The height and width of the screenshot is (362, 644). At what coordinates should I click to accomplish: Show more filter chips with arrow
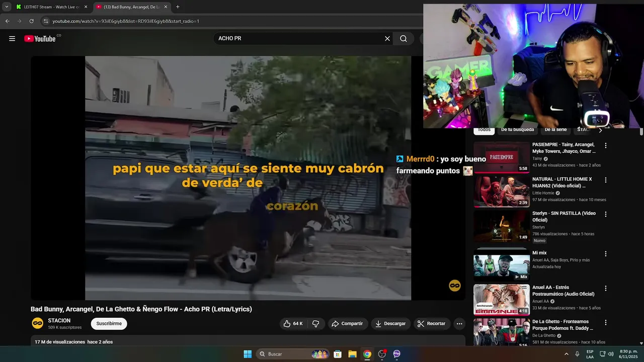(x=600, y=130)
